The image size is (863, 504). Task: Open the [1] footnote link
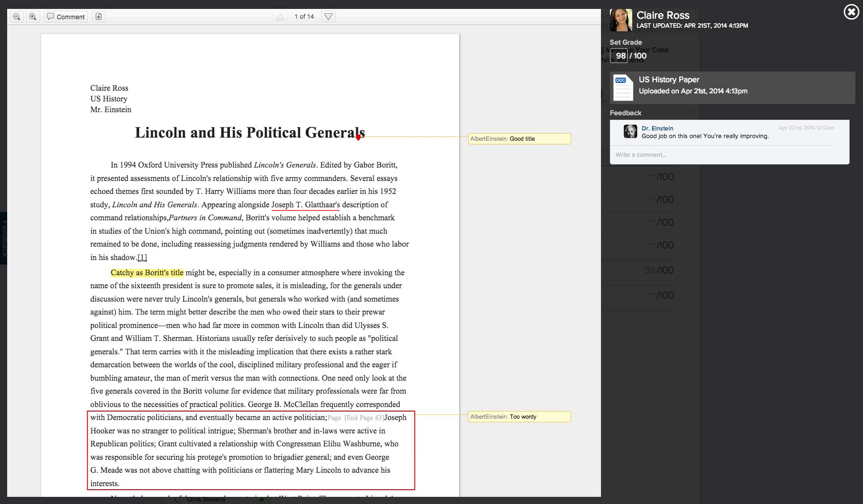tap(142, 257)
